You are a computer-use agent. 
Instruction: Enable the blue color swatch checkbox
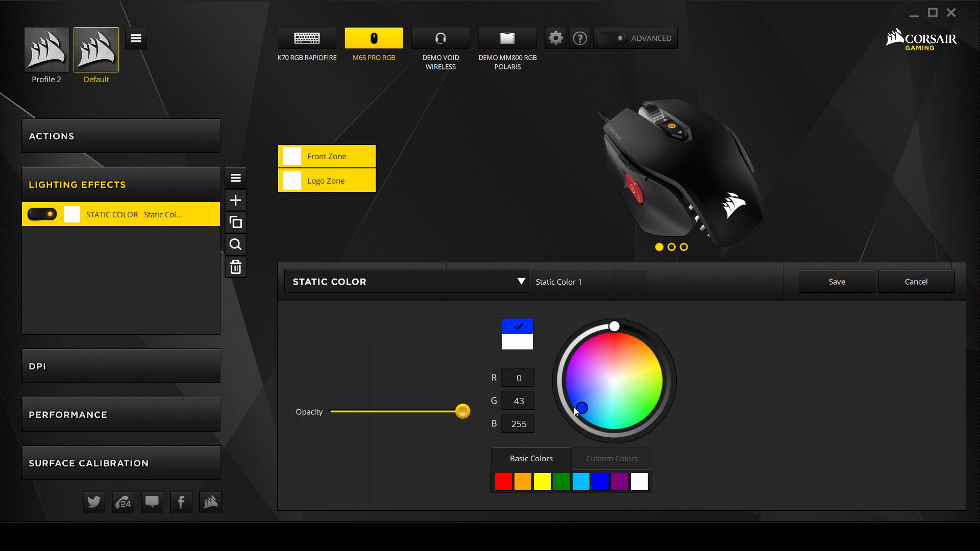pos(518,327)
